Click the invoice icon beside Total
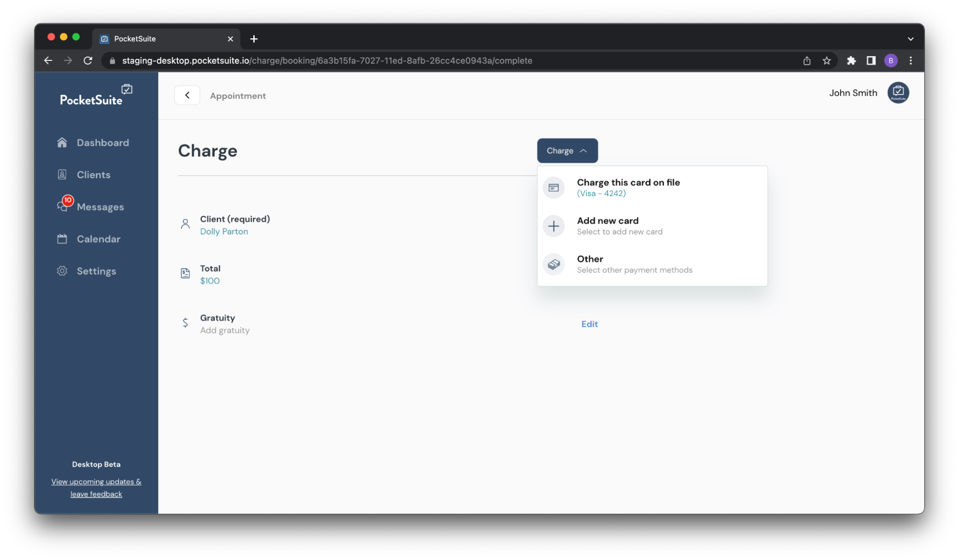959x560 pixels. [x=185, y=273]
